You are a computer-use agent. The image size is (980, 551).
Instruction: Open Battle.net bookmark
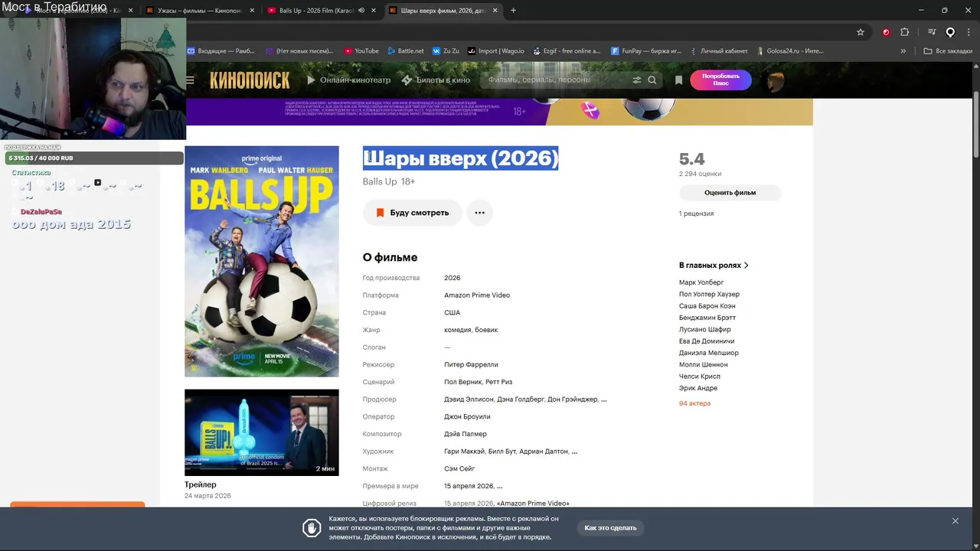(406, 51)
